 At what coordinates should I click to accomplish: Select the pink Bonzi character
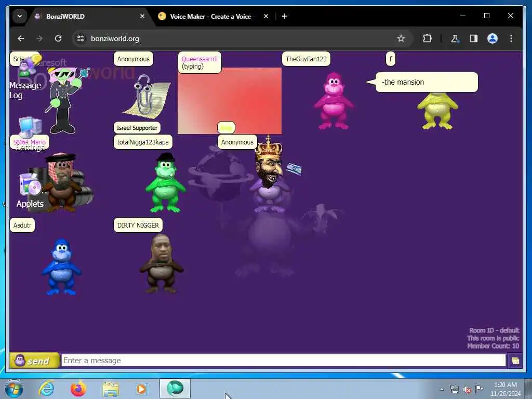pos(334,101)
